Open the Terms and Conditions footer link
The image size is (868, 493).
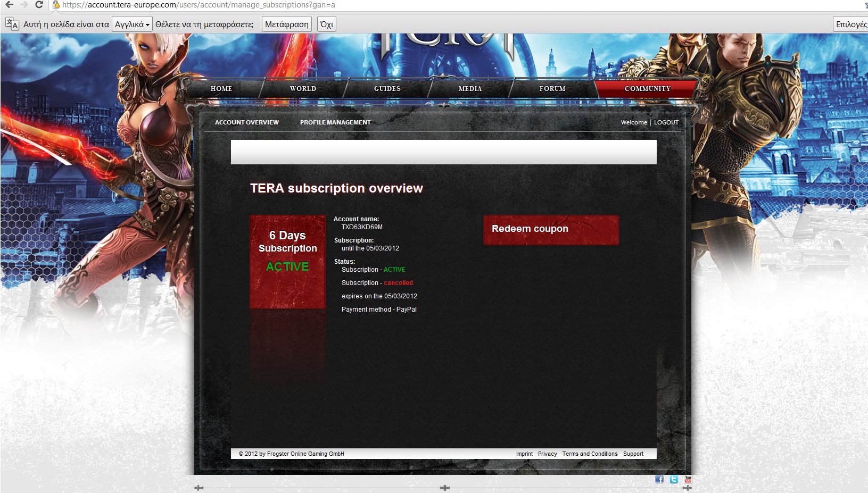(590, 454)
